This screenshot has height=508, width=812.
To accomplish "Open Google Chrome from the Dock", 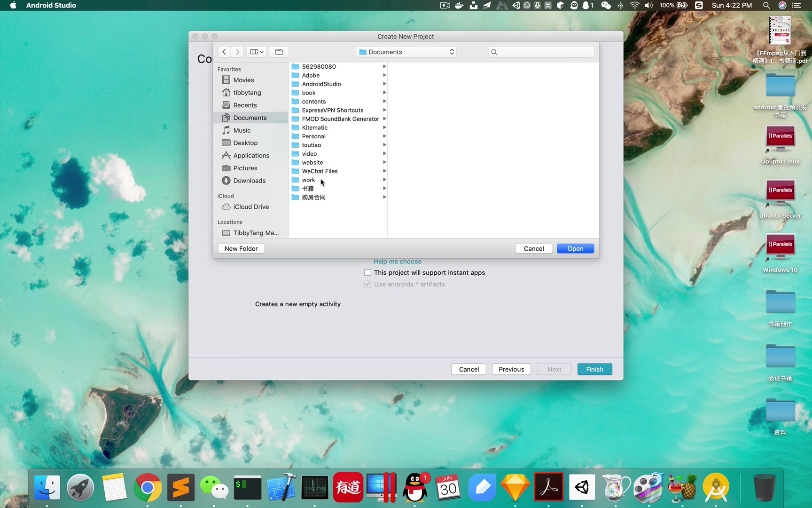I will pos(148,487).
